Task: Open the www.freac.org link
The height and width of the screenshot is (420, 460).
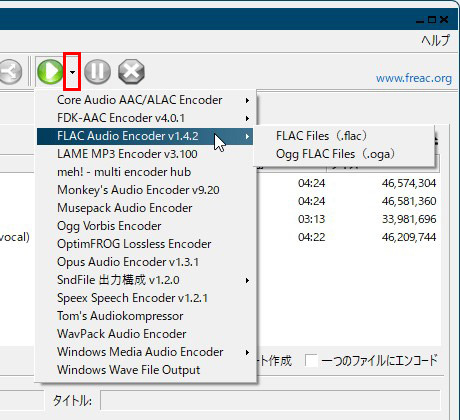Action: coord(414,78)
